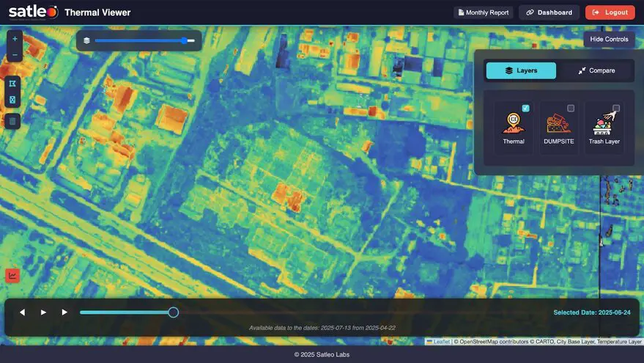Click the Satleo logo
This screenshot has height=363, width=644.
(33, 12)
